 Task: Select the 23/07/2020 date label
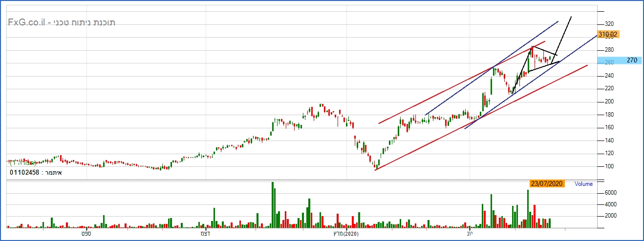pyautogui.click(x=547, y=184)
